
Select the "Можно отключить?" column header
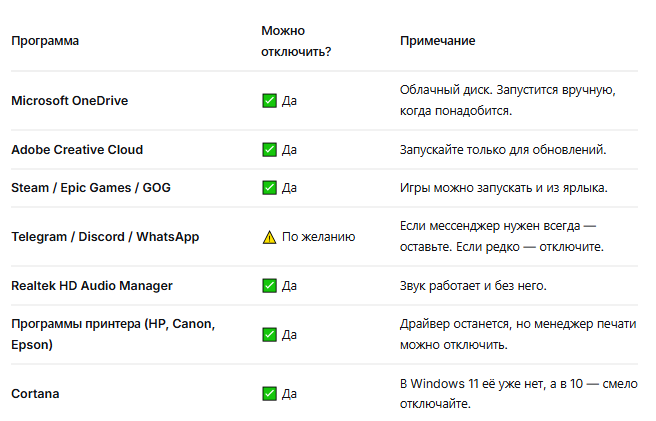(296, 41)
